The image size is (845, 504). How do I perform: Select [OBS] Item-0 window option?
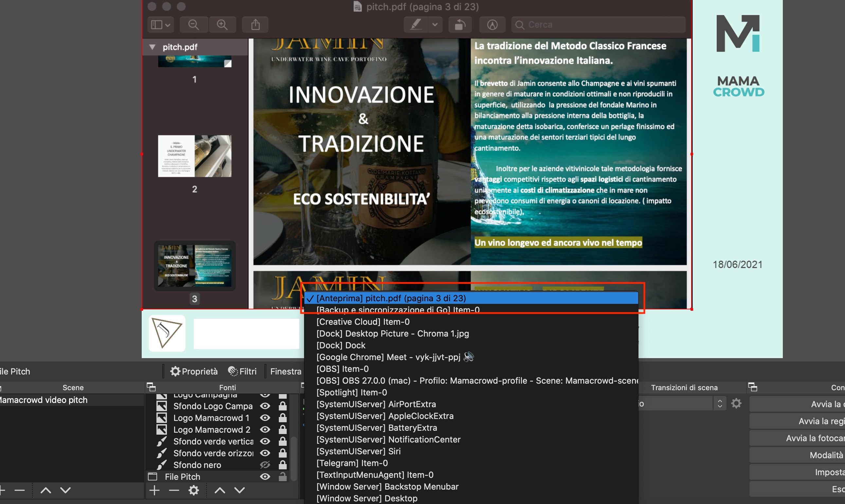471,369
